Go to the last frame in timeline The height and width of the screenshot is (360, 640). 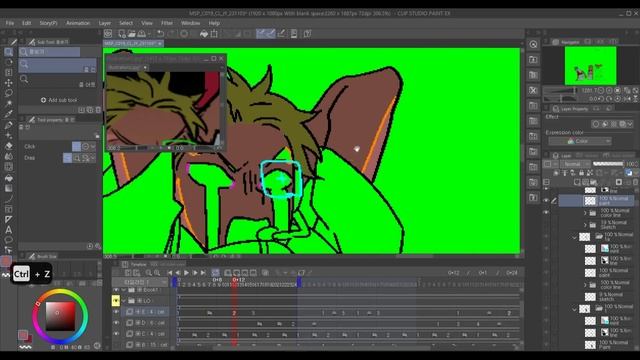coord(203,273)
